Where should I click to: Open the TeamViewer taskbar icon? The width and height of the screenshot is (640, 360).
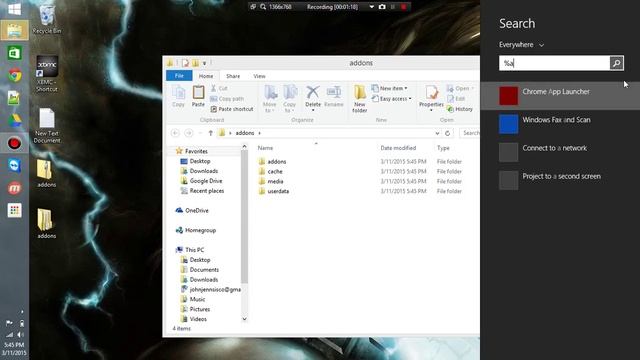(x=15, y=165)
